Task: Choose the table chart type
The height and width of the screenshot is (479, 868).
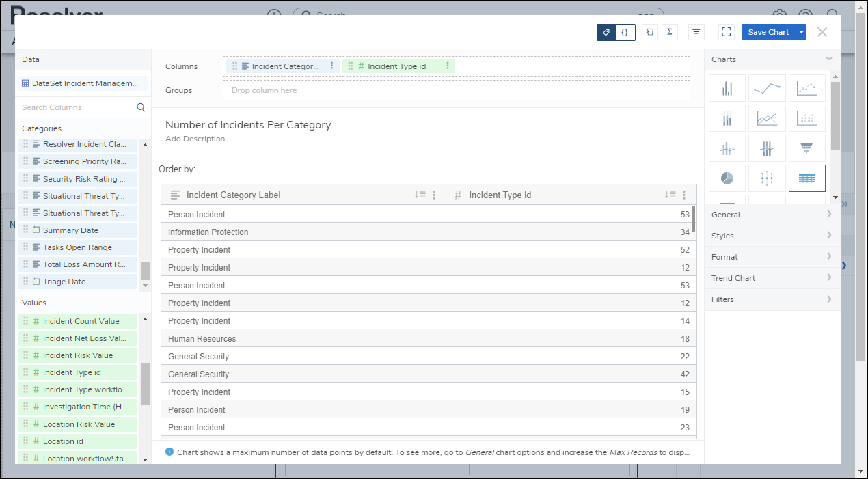Action: tap(806, 178)
